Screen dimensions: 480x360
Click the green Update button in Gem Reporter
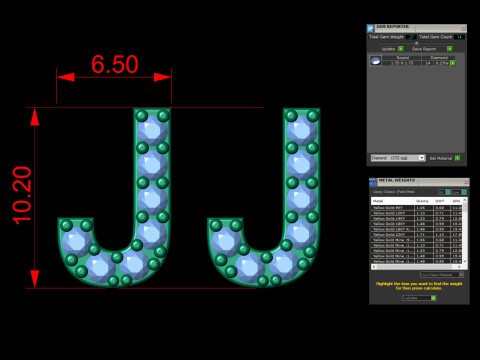click(x=401, y=49)
